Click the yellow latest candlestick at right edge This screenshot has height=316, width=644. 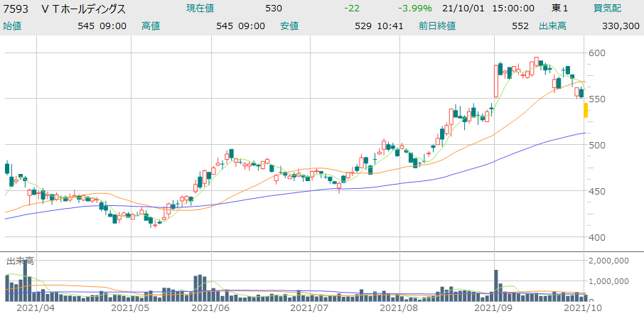(585, 110)
